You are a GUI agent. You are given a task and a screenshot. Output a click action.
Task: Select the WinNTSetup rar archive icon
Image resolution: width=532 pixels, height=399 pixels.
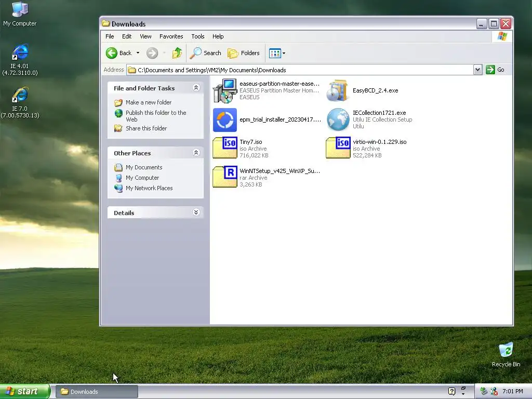[224, 177]
